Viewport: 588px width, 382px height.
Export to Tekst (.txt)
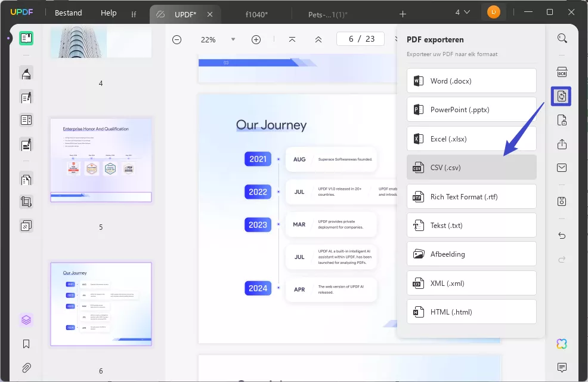tap(471, 225)
